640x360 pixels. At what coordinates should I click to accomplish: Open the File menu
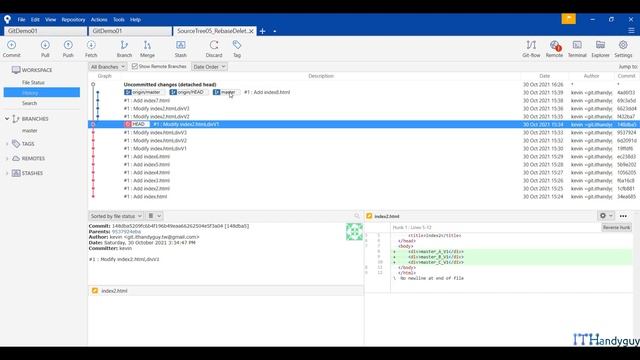click(21, 20)
